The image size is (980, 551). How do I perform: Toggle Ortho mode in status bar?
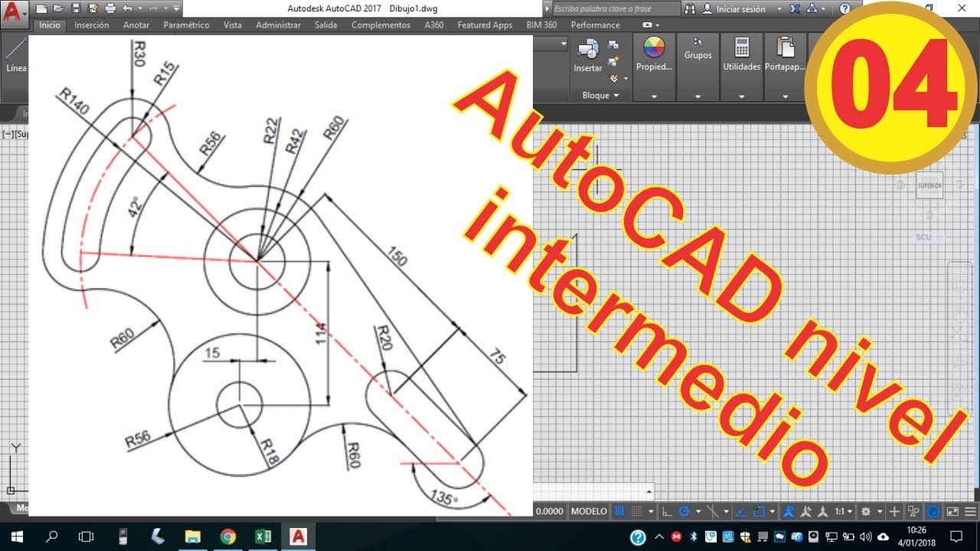(x=667, y=511)
